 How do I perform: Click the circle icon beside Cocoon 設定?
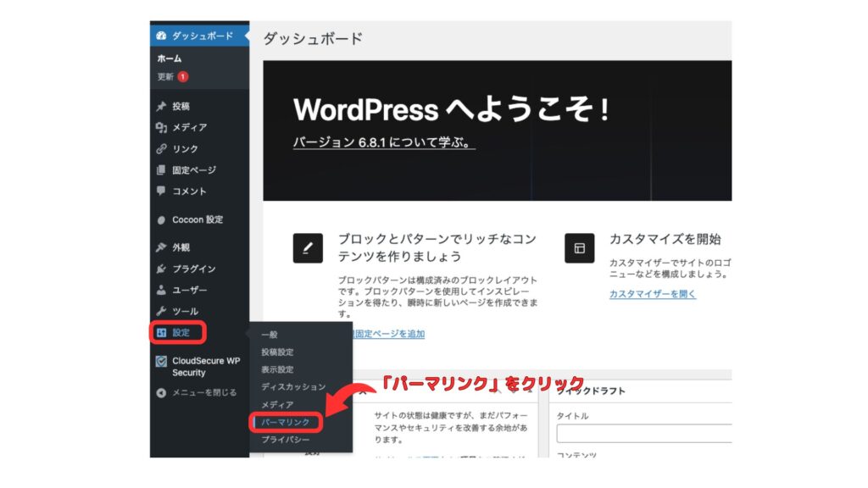(161, 219)
